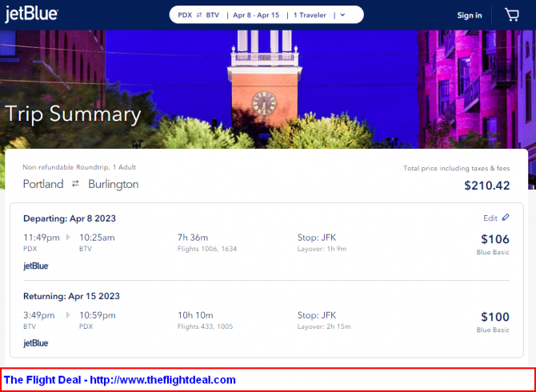Click the 'Portland' city name
Viewport: 536px width, 392px height.
tap(43, 184)
